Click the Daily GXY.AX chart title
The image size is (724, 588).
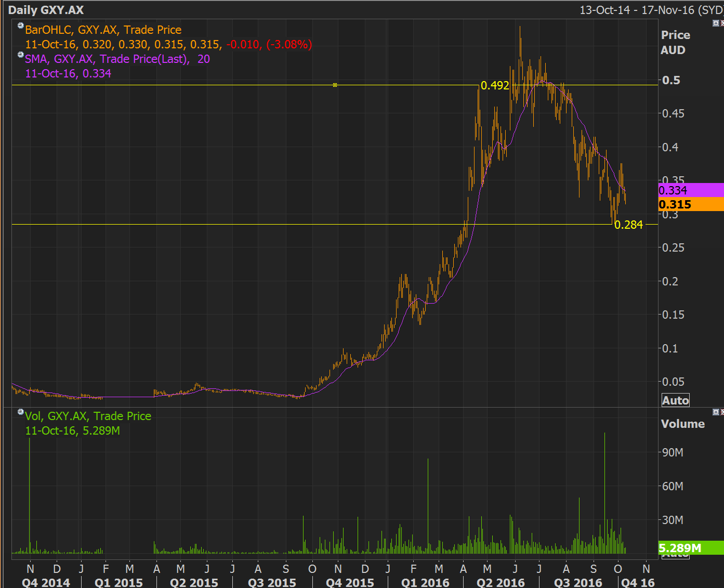[x=46, y=10]
